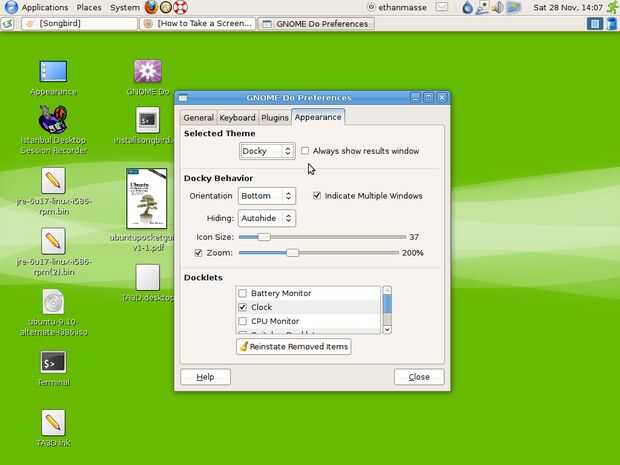Switch to the Plugins tab
Screen dimensions: 620x465
(275, 117)
